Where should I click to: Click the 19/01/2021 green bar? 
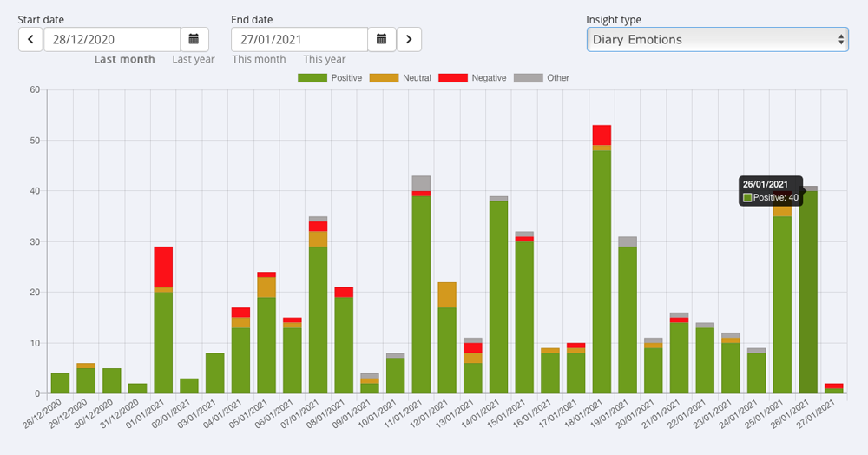628,320
